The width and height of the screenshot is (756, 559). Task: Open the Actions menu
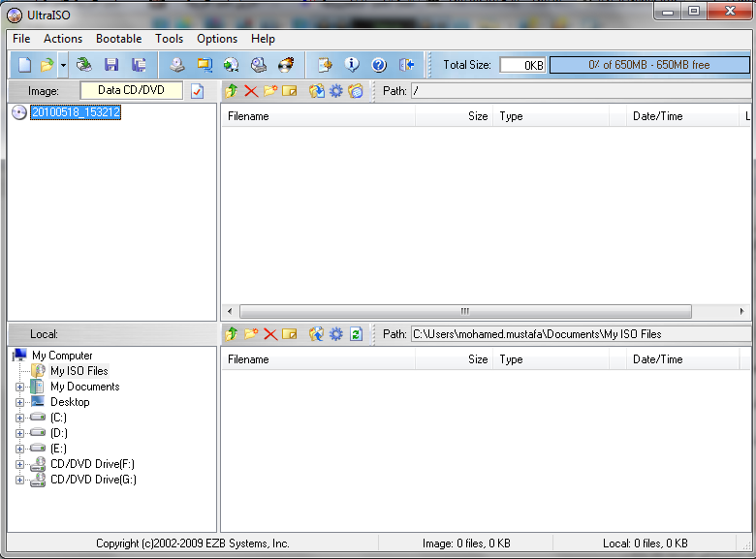63,39
